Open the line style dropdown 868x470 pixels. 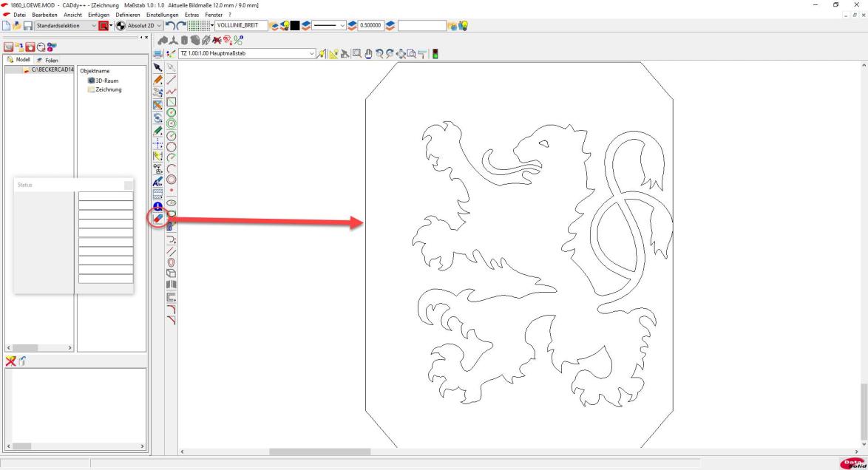click(x=329, y=25)
